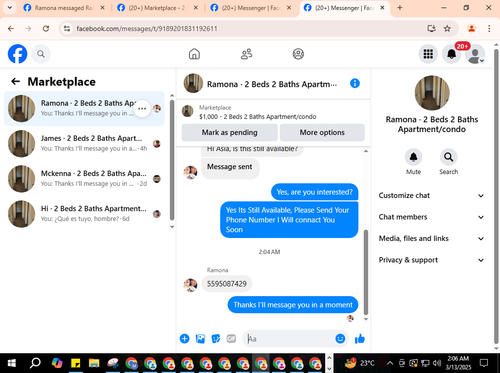Click large listing thumbnail in info panel
500x373 pixels.
pyautogui.click(x=432, y=93)
